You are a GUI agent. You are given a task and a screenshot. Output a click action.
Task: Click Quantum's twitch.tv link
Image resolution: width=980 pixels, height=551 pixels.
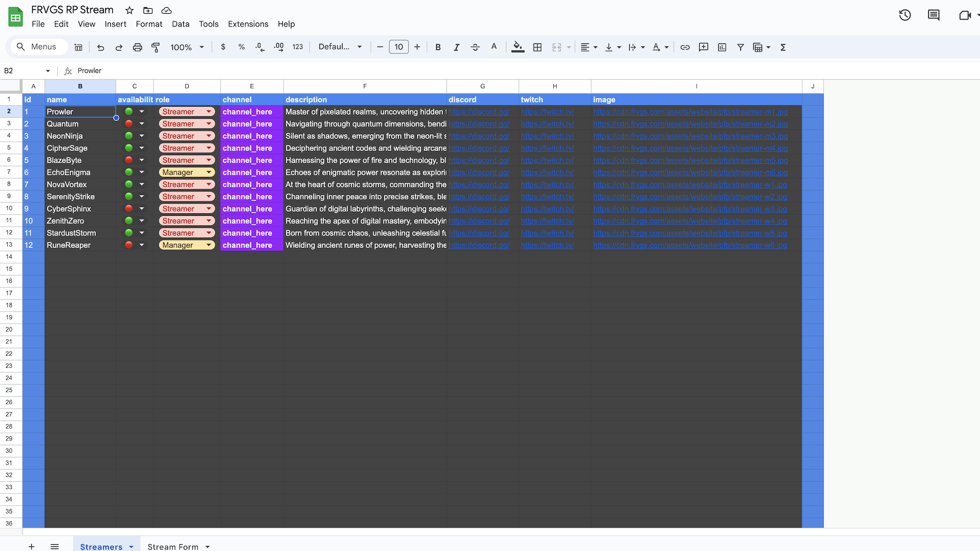547,124
